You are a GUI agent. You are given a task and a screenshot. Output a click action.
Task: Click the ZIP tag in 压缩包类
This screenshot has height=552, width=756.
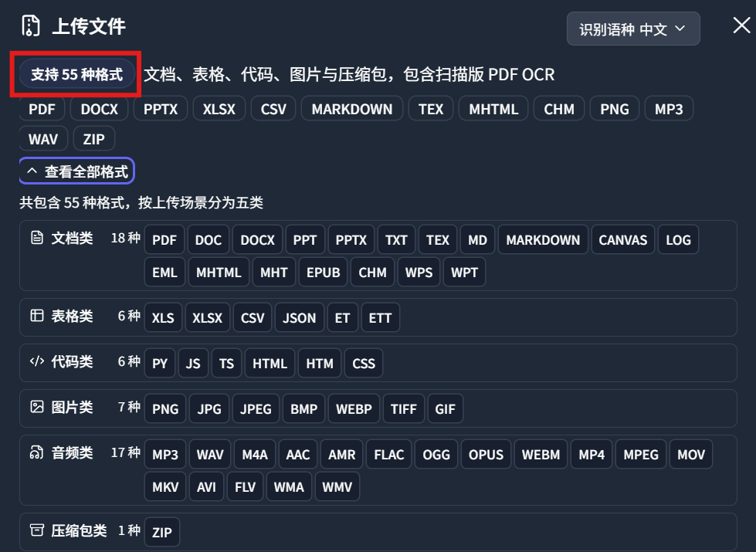(161, 532)
